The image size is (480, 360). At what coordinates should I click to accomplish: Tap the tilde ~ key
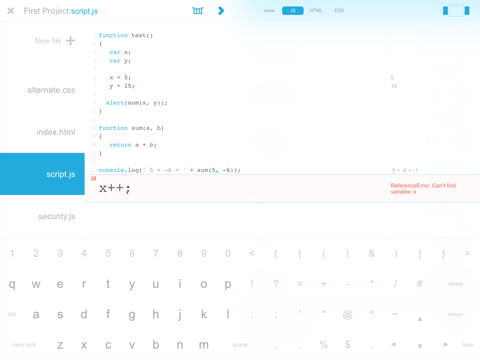[395, 314]
